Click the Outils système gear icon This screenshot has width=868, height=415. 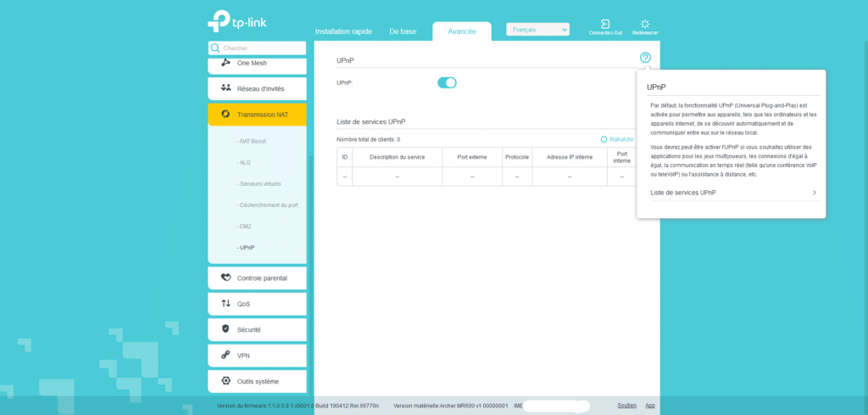[225, 381]
